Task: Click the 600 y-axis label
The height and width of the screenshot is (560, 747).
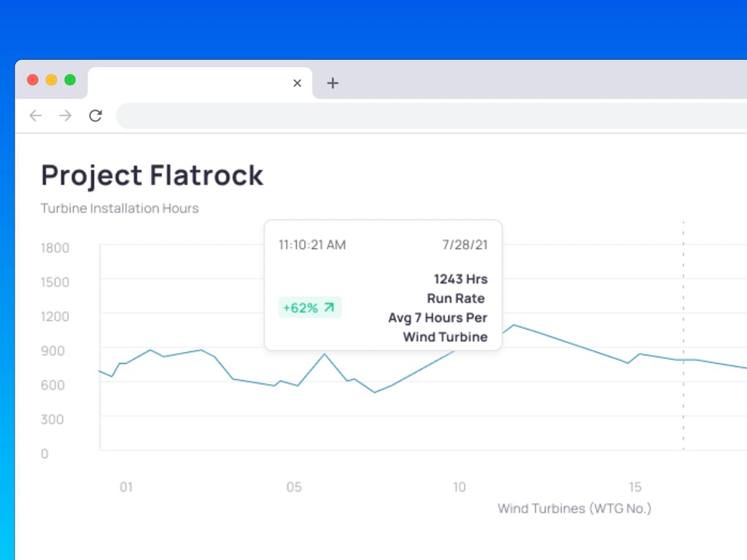Action: click(53, 385)
